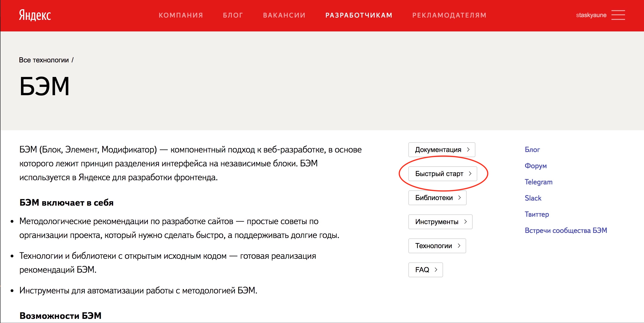Go back to Все технологии breadcrumb
644x323 pixels.
click(44, 60)
